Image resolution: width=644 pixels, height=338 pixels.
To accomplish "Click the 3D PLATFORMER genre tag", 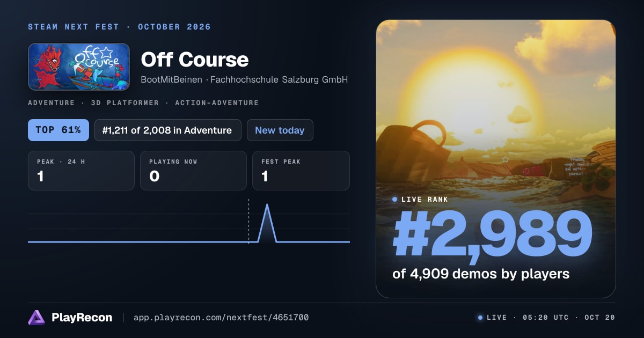I will pyautogui.click(x=125, y=102).
